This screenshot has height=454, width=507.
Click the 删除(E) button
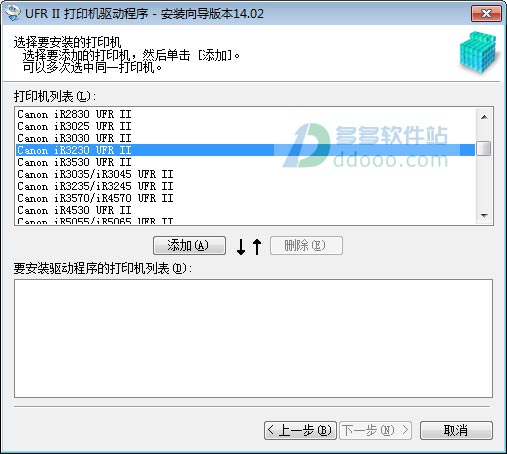[x=306, y=246]
